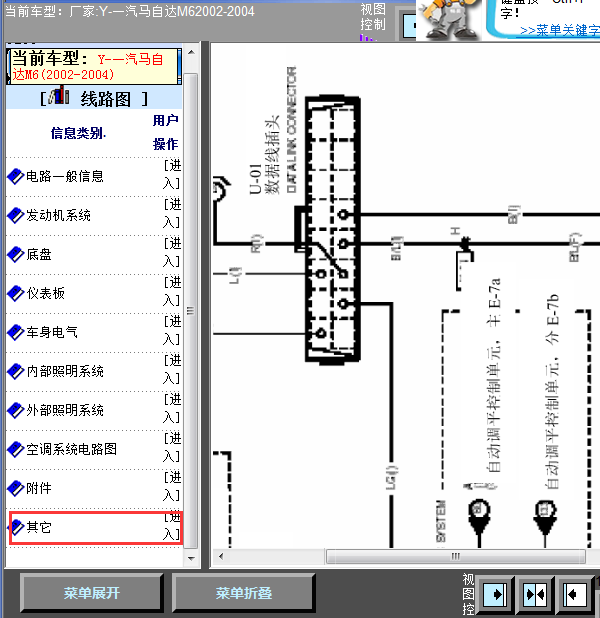Viewport: 600px width, 618px height.
Task: Click the book icon beside 空调系统电路图
Action: pos(16,449)
